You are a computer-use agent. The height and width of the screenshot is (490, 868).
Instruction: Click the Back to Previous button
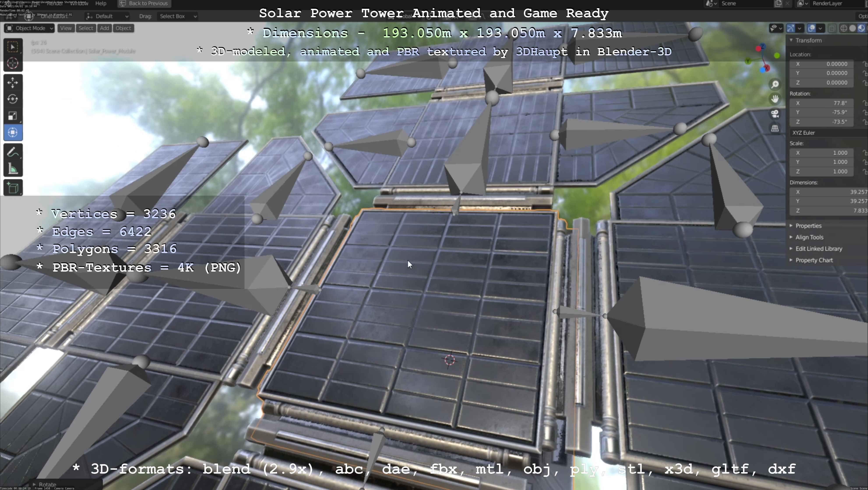(144, 3)
